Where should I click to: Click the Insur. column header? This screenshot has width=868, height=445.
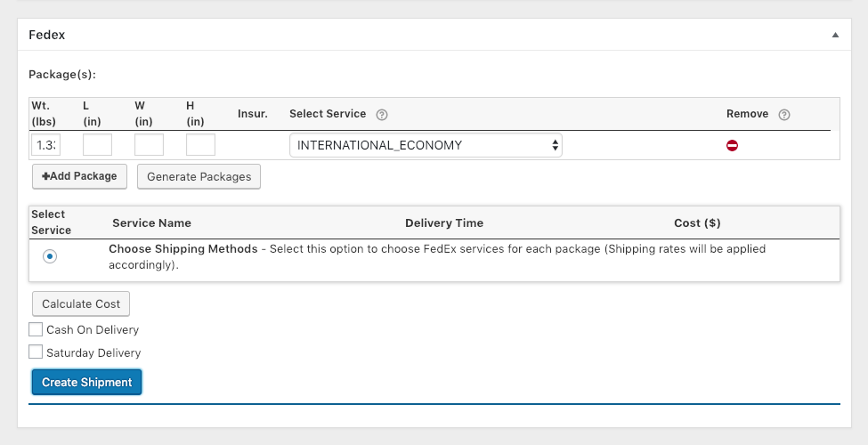253,113
